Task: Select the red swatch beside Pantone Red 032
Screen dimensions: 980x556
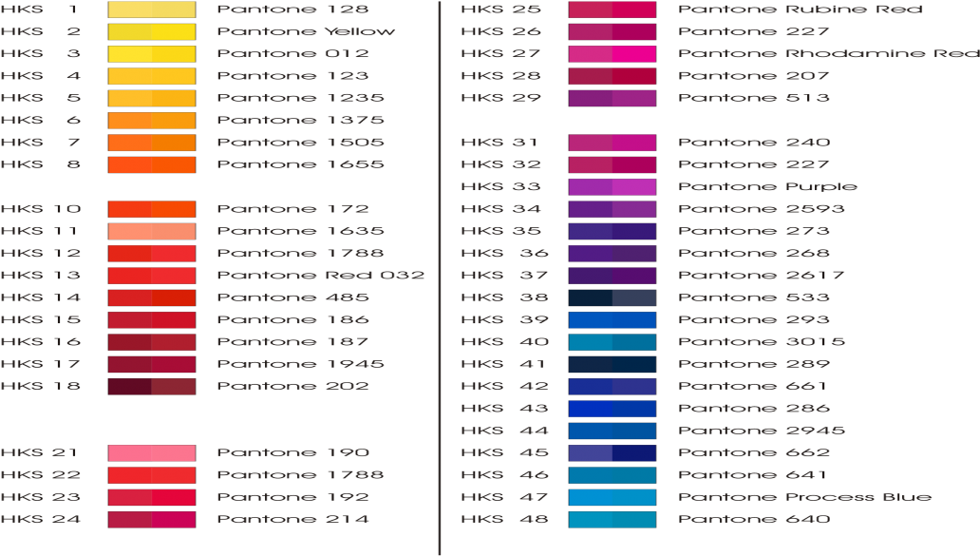Action: point(152,276)
